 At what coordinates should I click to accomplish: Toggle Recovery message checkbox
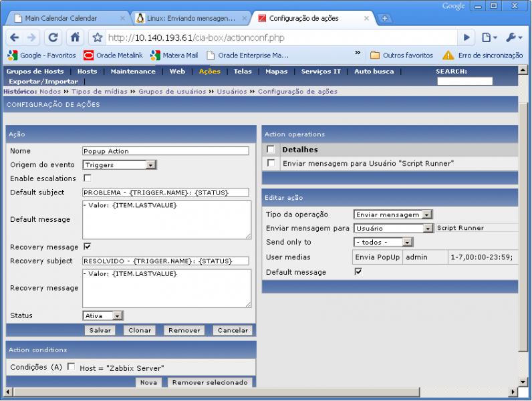[x=87, y=247]
